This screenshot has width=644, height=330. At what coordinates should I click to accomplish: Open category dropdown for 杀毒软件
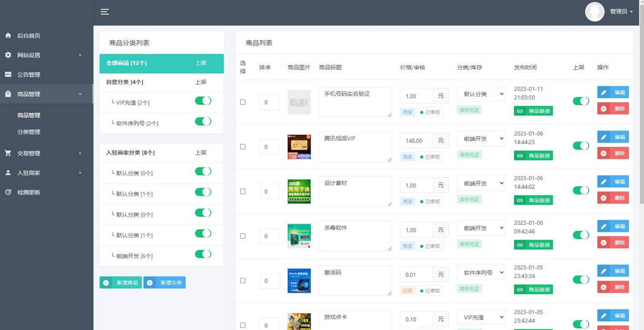click(481, 228)
